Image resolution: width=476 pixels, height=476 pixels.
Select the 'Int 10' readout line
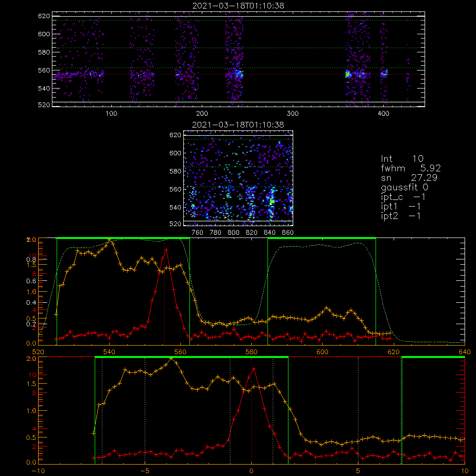[x=402, y=159]
